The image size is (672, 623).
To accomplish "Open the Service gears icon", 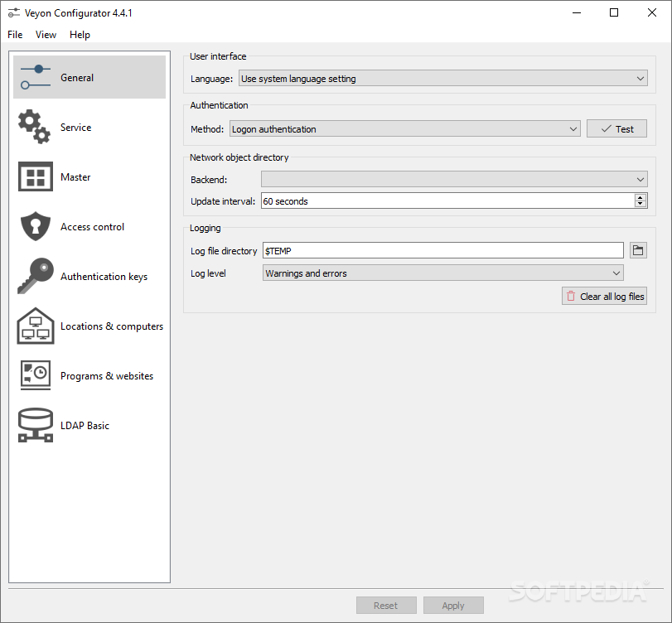I will pyautogui.click(x=34, y=127).
